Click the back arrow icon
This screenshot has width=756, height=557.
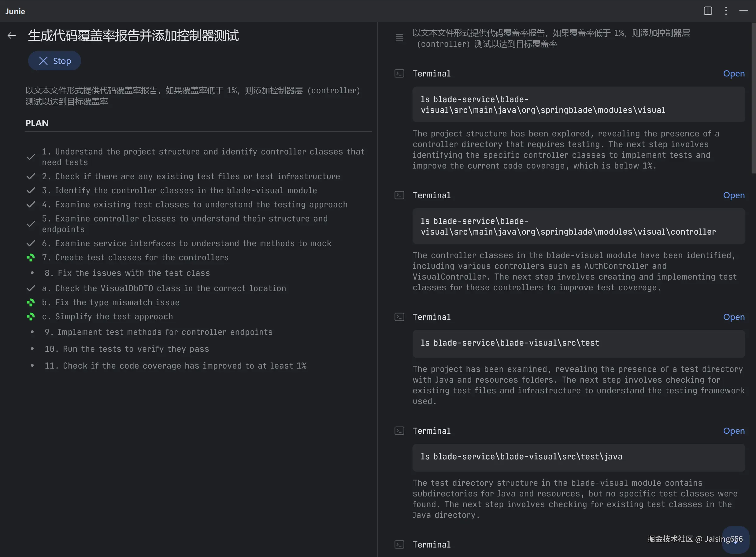click(x=12, y=35)
